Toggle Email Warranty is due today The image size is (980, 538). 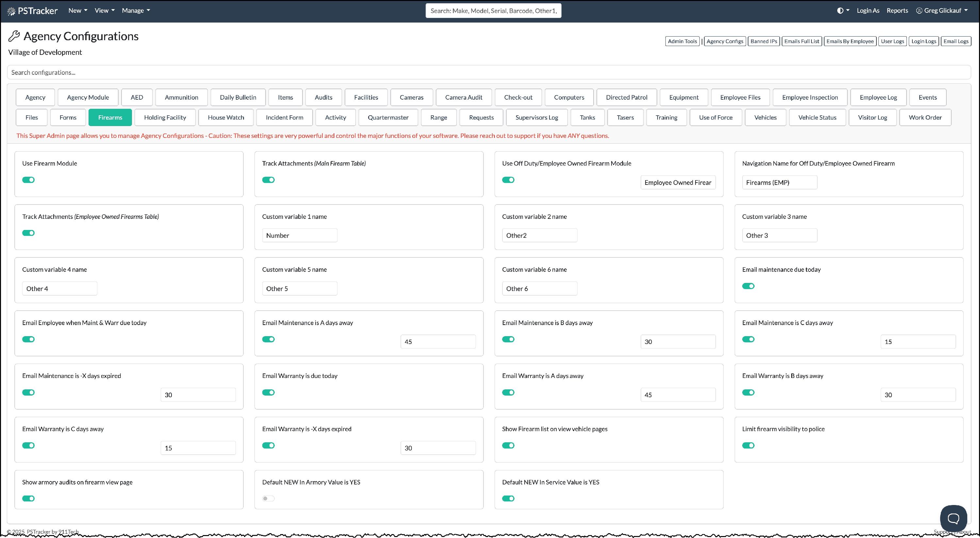coord(268,392)
